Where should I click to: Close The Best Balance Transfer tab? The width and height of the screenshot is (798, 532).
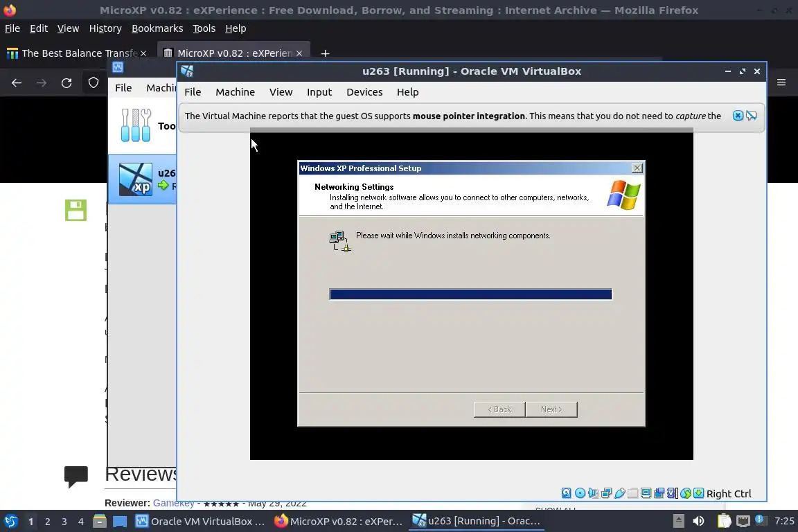click(x=143, y=53)
